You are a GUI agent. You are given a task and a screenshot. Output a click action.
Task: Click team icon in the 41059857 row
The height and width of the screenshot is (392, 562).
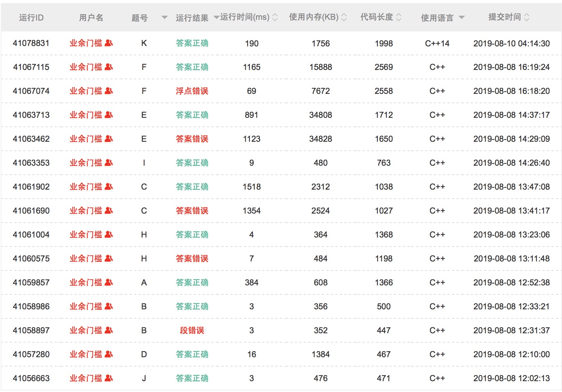pyautogui.click(x=109, y=282)
